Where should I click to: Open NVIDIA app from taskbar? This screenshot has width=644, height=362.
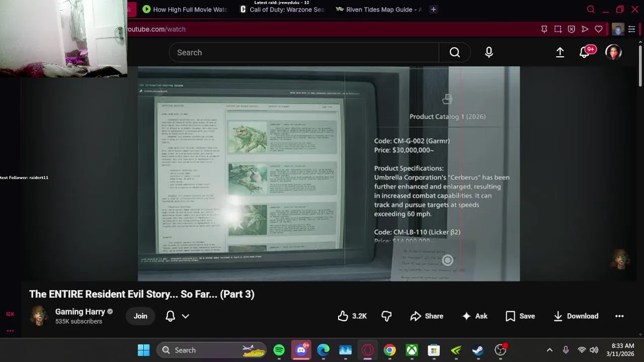(x=456, y=350)
